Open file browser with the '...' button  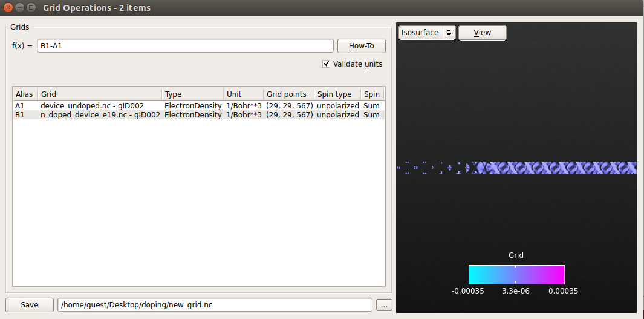click(x=384, y=306)
